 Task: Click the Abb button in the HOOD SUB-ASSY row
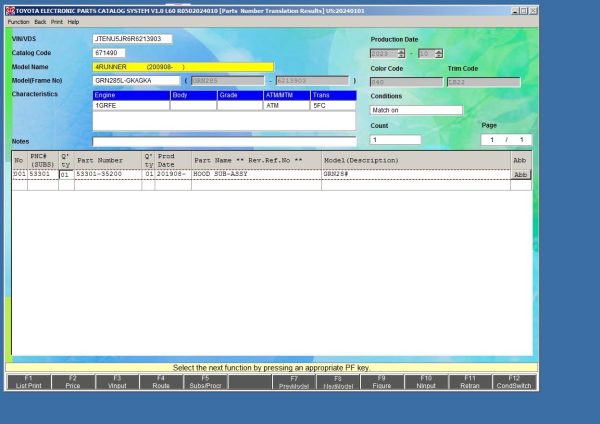pyautogui.click(x=520, y=174)
